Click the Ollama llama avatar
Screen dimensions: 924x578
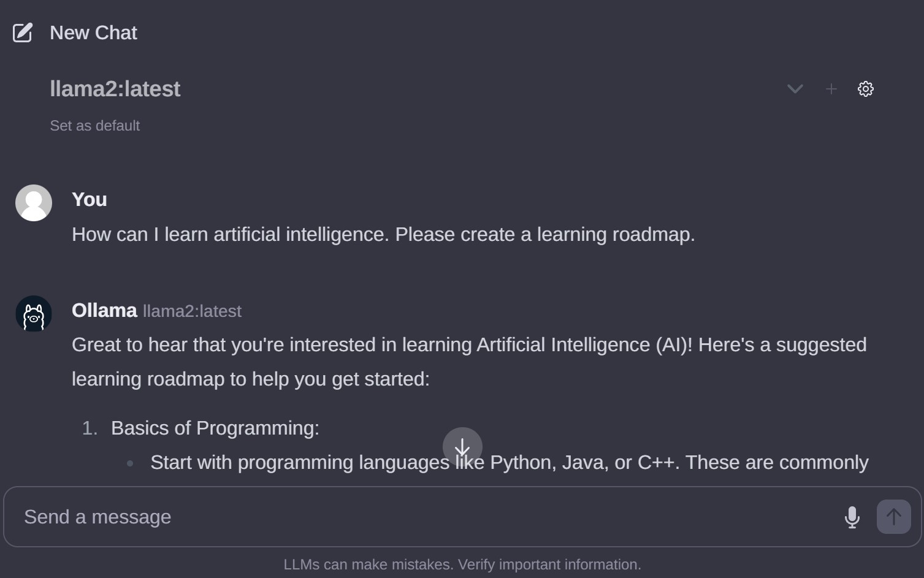click(34, 314)
